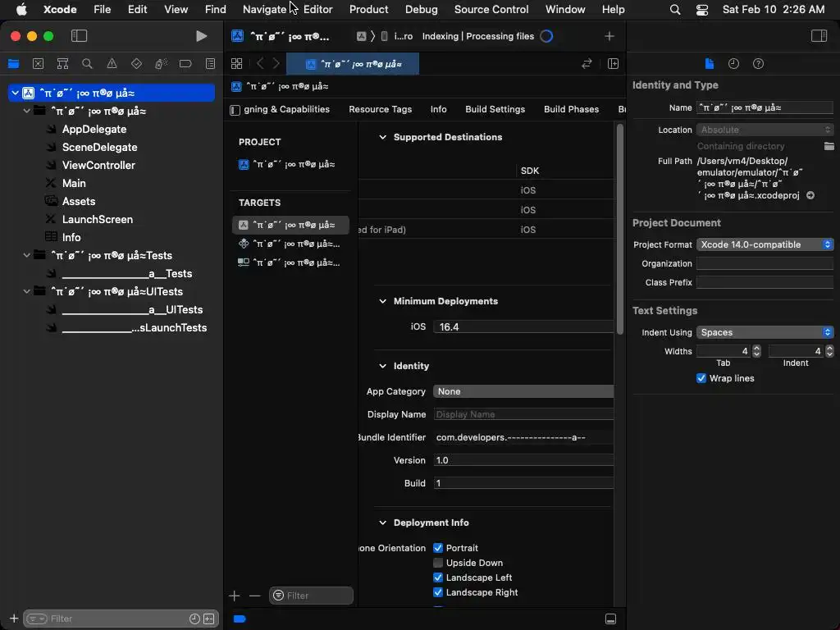840x630 pixels.
Task: Open the Product menu
Action: click(x=368, y=9)
